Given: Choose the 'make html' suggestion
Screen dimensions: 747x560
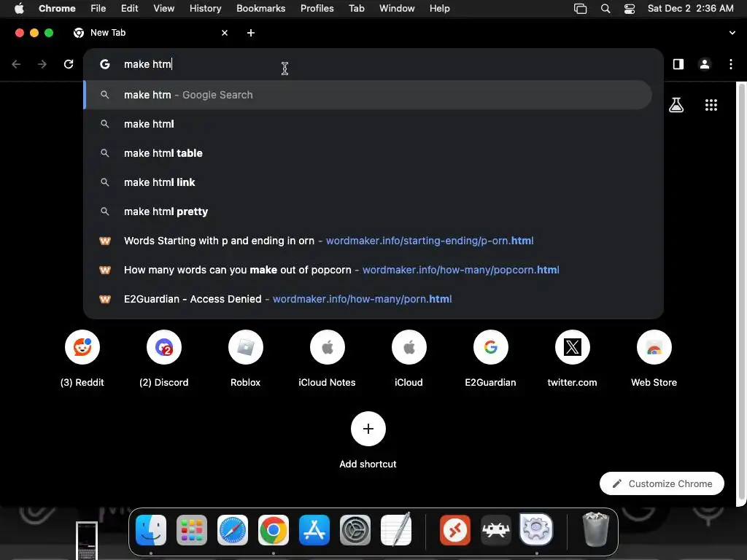Looking at the screenshot, I should [x=368, y=124].
